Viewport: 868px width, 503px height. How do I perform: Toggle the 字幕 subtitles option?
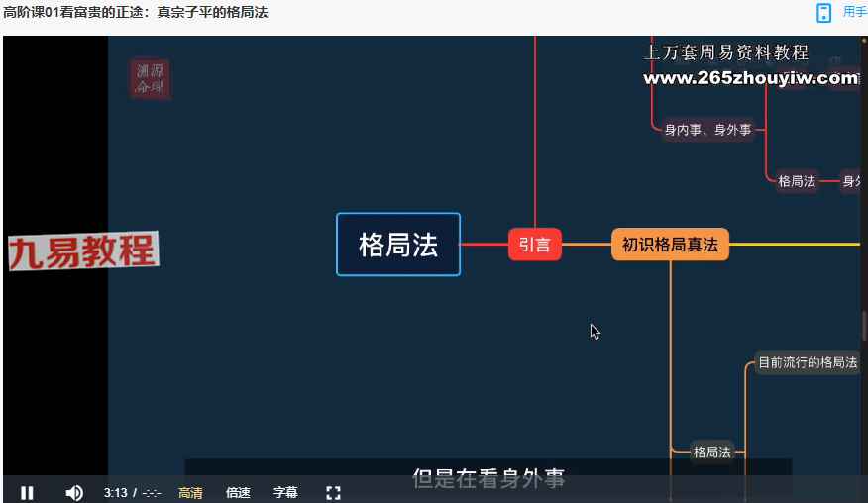(285, 492)
